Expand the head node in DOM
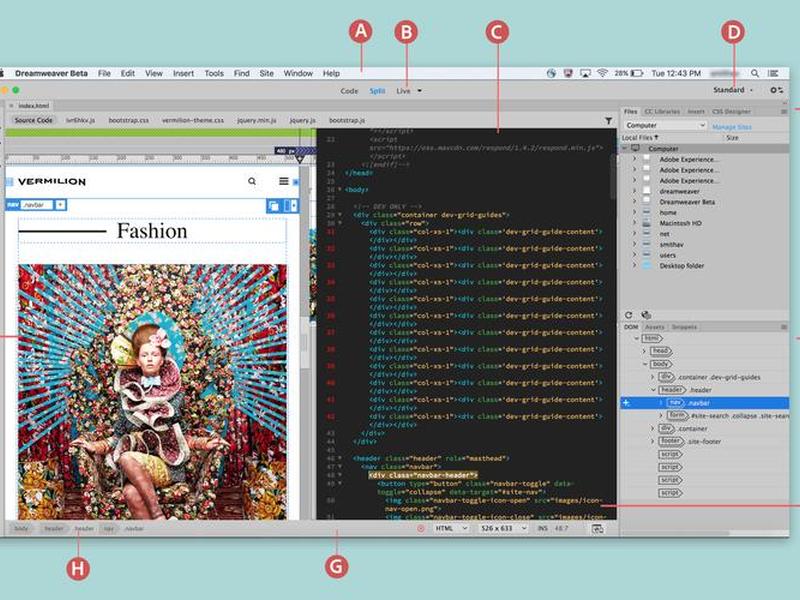800x600 pixels. pyautogui.click(x=644, y=351)
